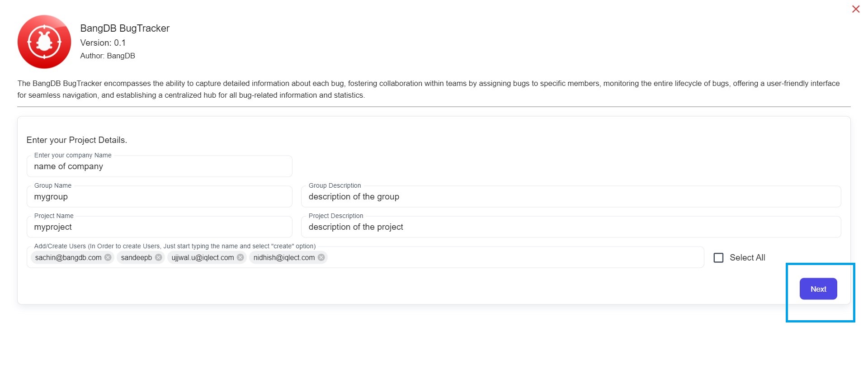868x379 pixels.
Task: Click the 'BangDB BugTracker' title text
Action: tap(125, 28)
